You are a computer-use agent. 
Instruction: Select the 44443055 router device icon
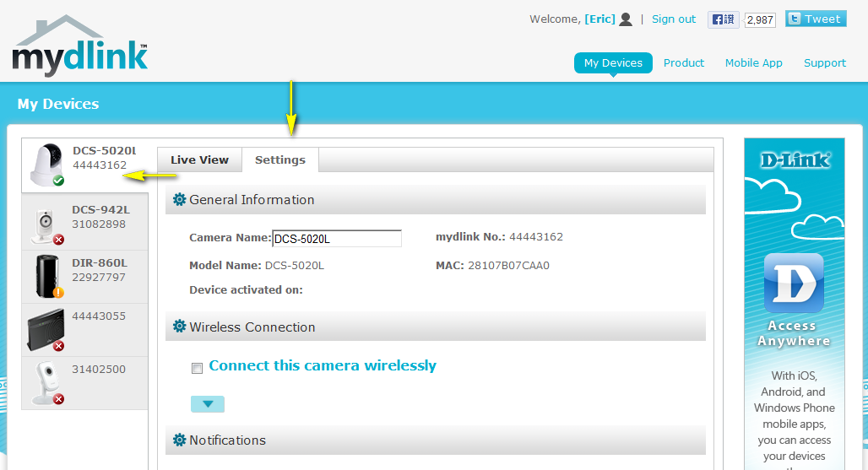click(x=46, y=330)
